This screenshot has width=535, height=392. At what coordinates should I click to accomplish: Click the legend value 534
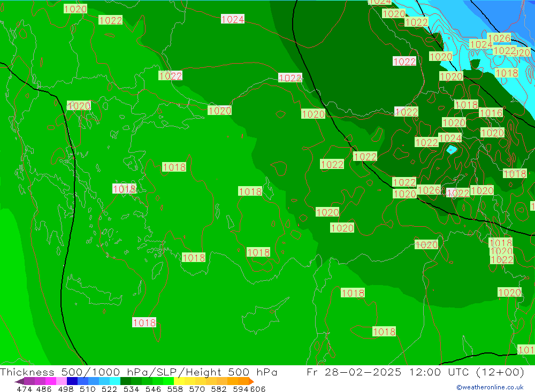[x=131, y=389]
